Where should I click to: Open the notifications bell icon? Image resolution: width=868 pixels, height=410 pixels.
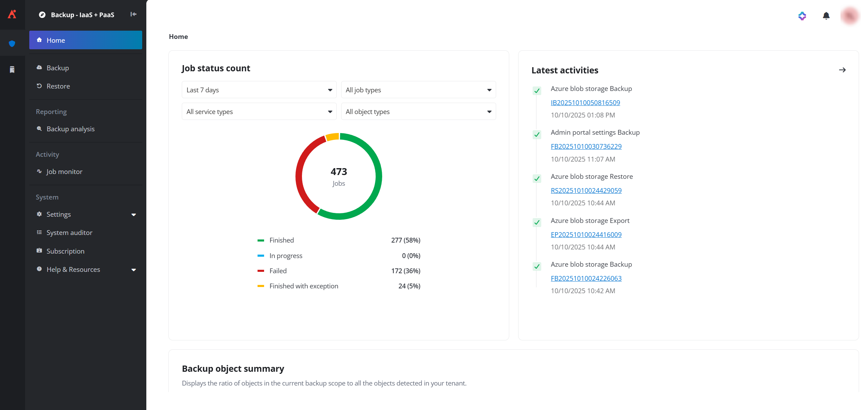826,16
